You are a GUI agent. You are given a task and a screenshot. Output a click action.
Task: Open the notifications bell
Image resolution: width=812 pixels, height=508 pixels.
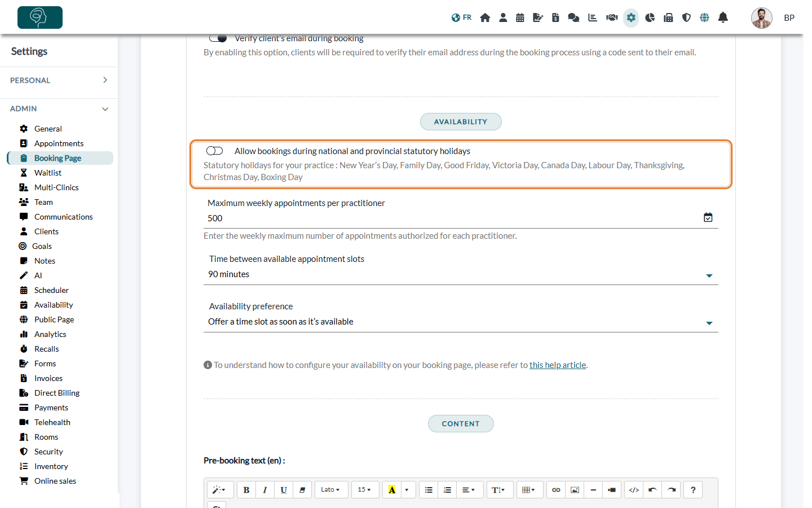[723, 17]
